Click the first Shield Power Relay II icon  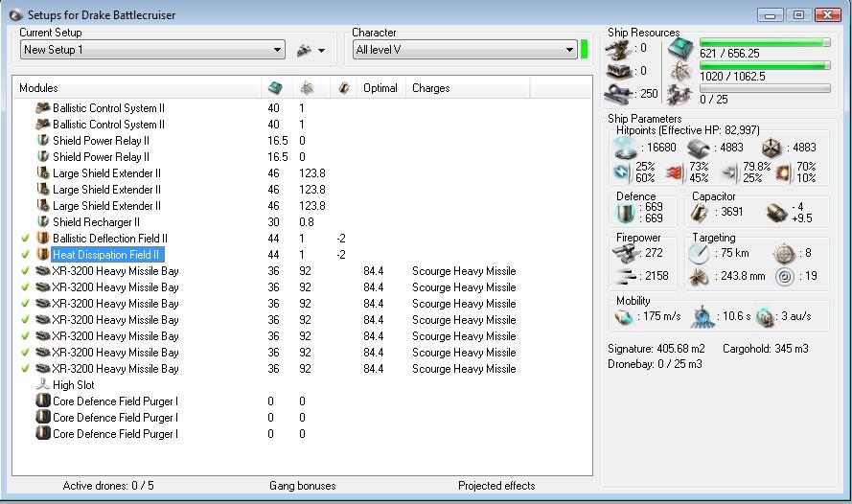(42, 141)
